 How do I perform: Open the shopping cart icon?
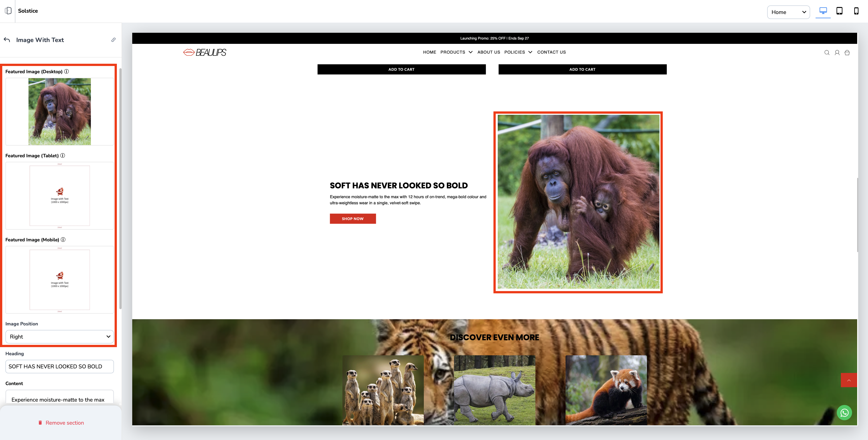click(x=847, y=53)
